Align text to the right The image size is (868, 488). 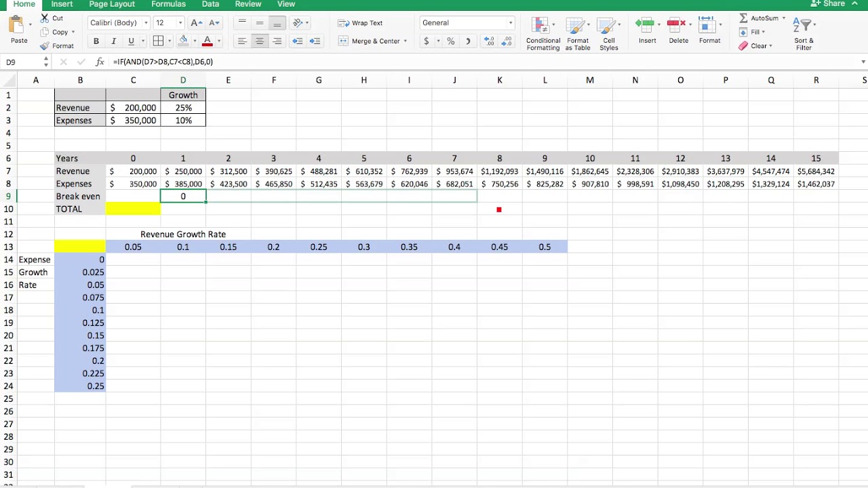pos(277,41)
